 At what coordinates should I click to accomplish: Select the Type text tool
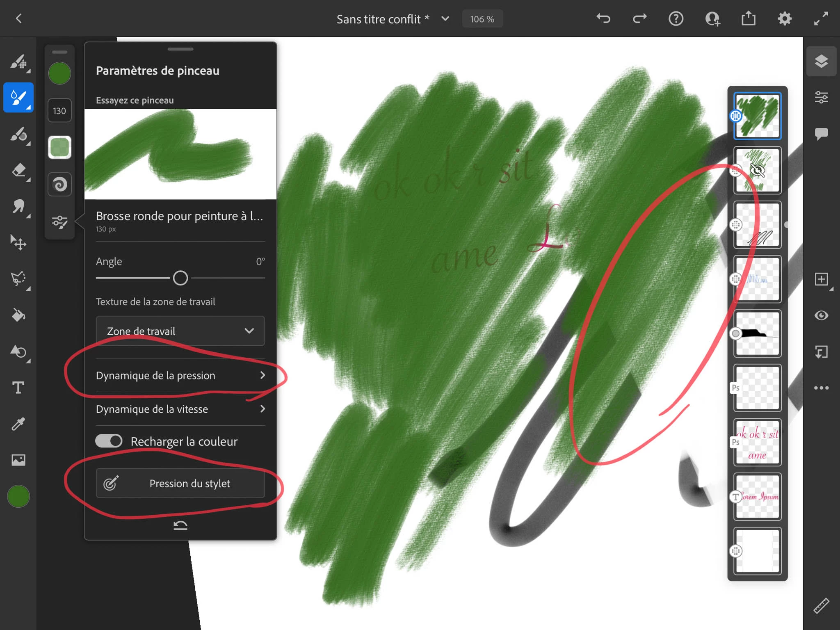click(x=18, y=388)
